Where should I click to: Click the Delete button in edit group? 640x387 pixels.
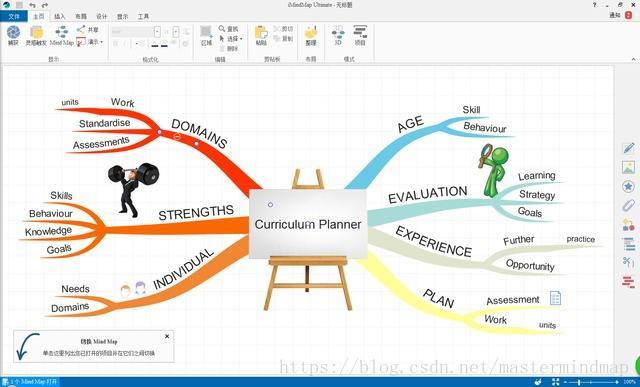[x=229, y=49]
